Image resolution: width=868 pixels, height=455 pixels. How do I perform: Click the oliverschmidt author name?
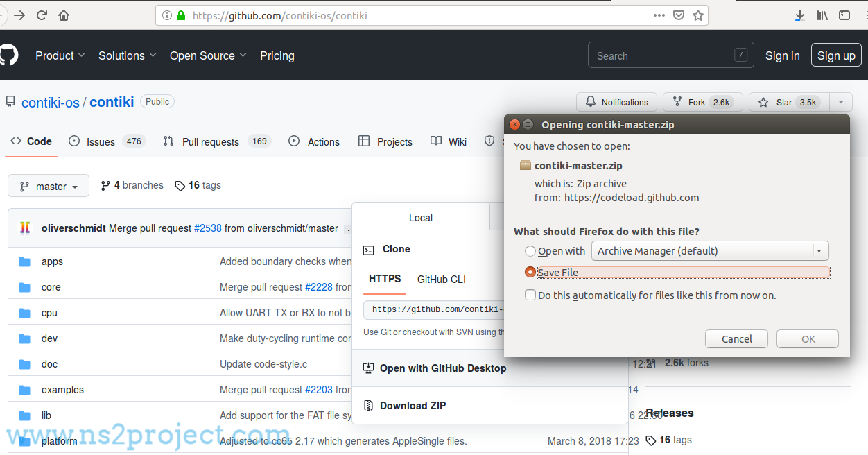pos(73,228)
